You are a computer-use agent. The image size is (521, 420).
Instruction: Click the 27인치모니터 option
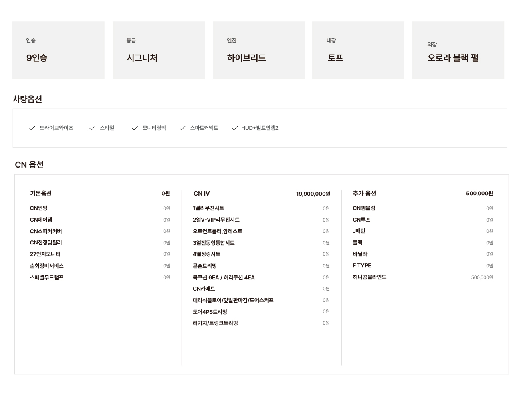45,254
